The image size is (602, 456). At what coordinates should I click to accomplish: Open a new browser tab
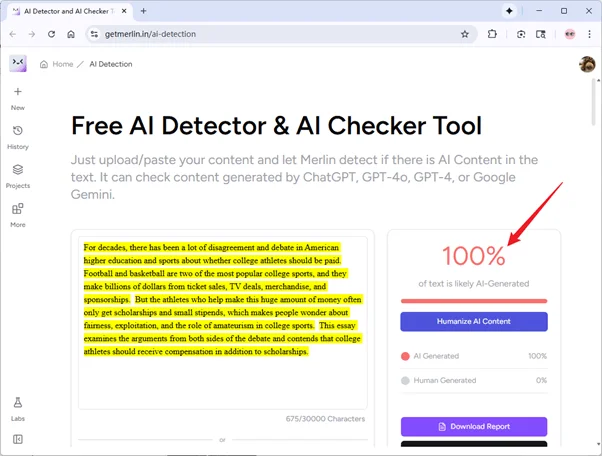point(144,11)
